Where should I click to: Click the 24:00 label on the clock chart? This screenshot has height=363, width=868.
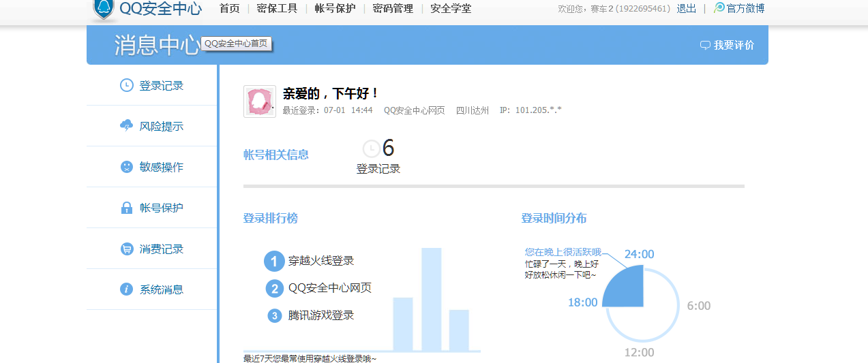coord(639,254)
